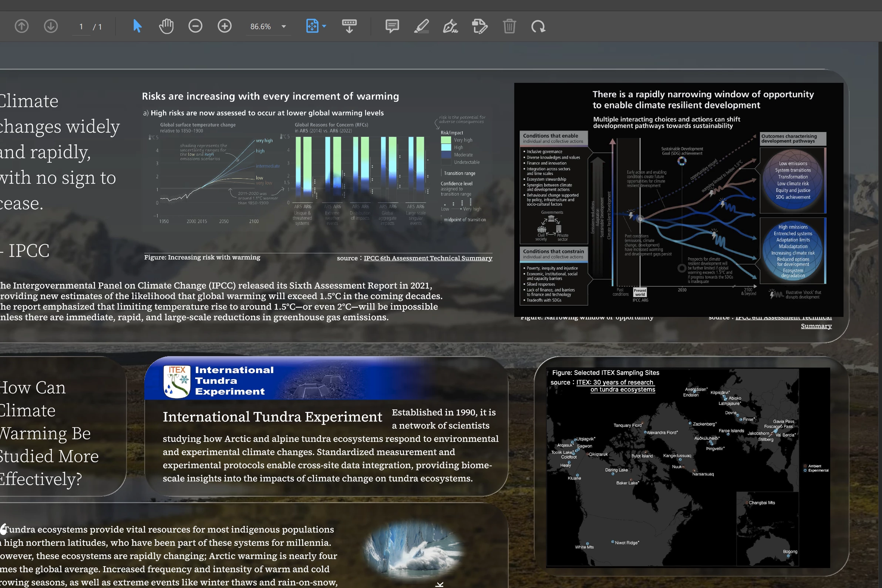This screenshot has width=882, height=588.
Task: Go to previous page with up arrow
Action: click(21, 26)
